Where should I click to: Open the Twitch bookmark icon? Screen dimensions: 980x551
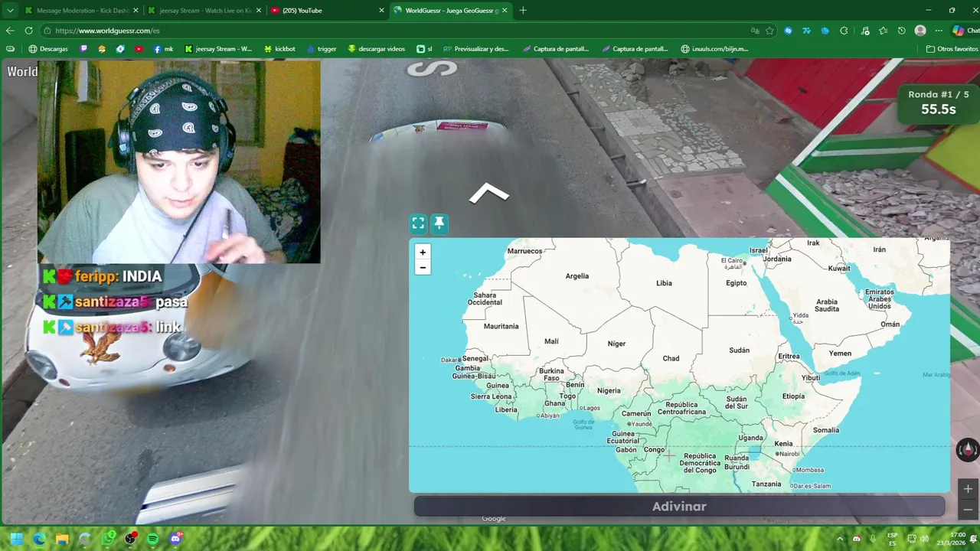[x=83, y=49]
